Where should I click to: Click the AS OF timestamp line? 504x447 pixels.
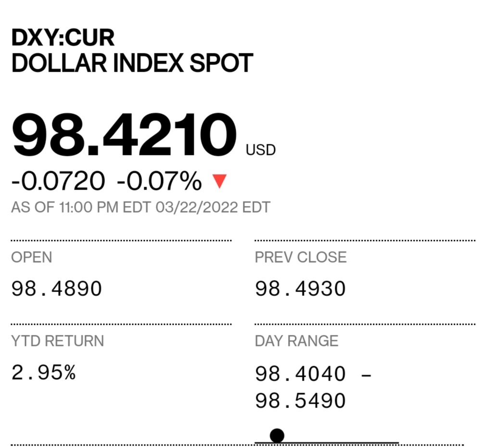(x=140, y=207)
